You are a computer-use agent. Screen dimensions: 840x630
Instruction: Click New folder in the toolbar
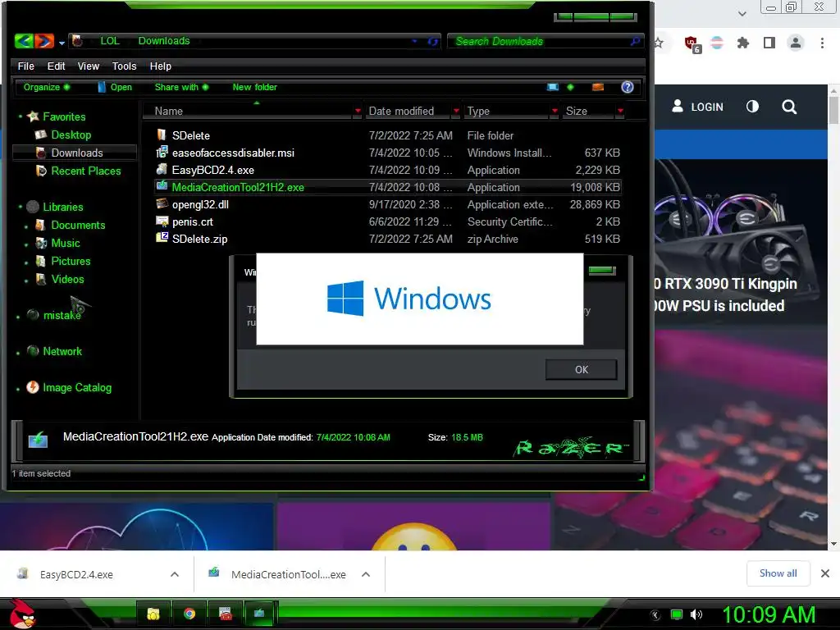coord(254,87)
